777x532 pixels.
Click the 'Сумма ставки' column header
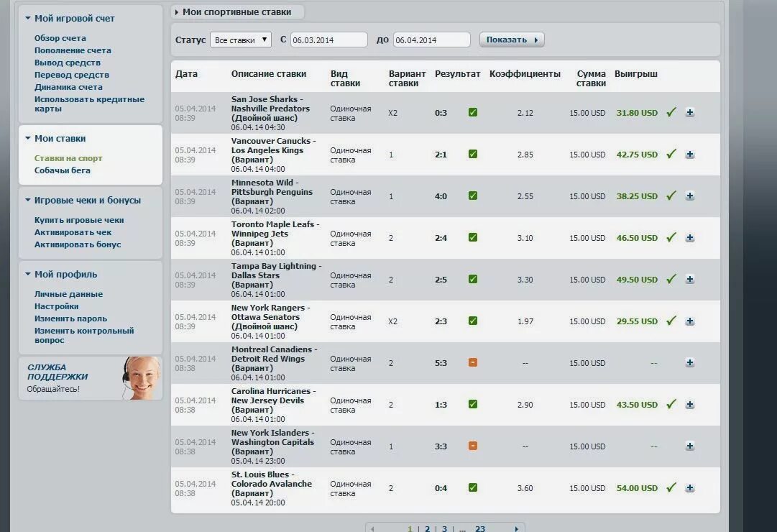point(591,78)
